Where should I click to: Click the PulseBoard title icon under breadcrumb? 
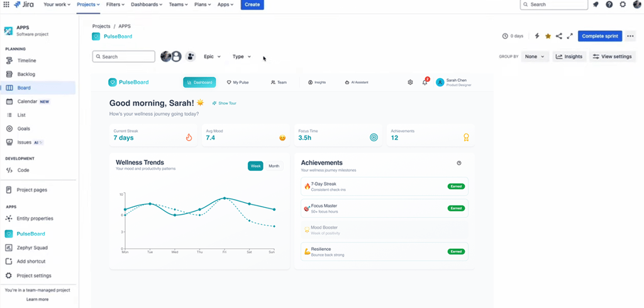tap(96, 36)
